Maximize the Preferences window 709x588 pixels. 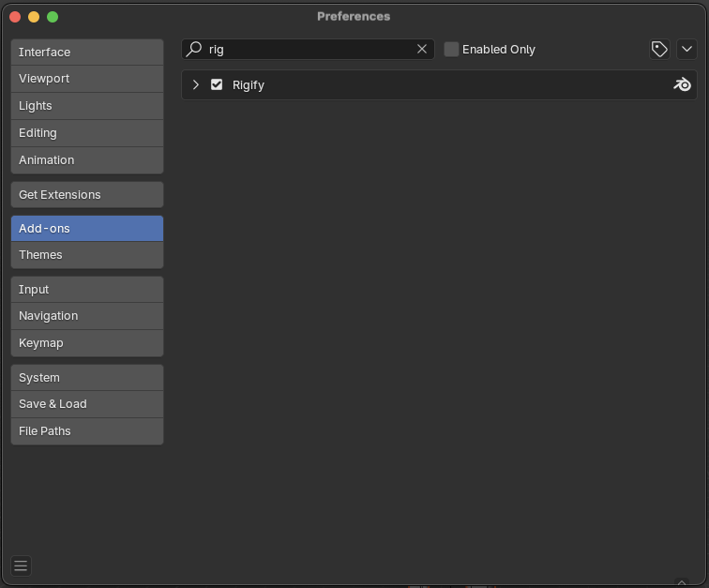(x=53, y=17)
